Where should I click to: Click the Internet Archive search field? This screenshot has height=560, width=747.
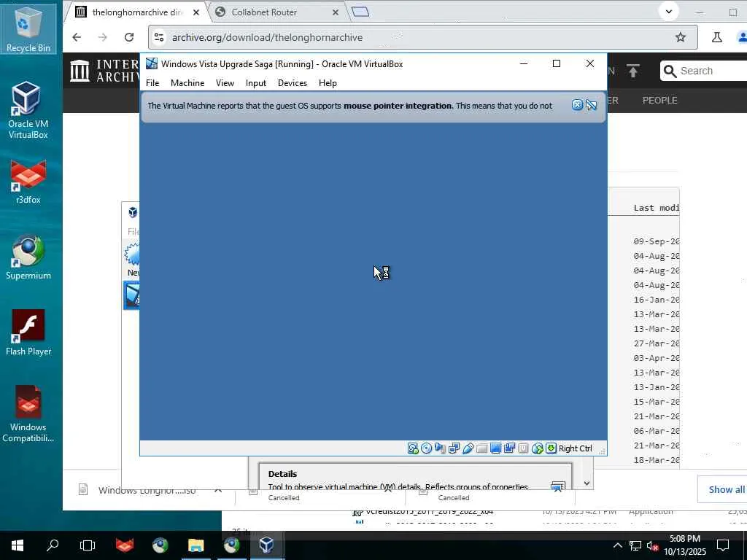703,71
